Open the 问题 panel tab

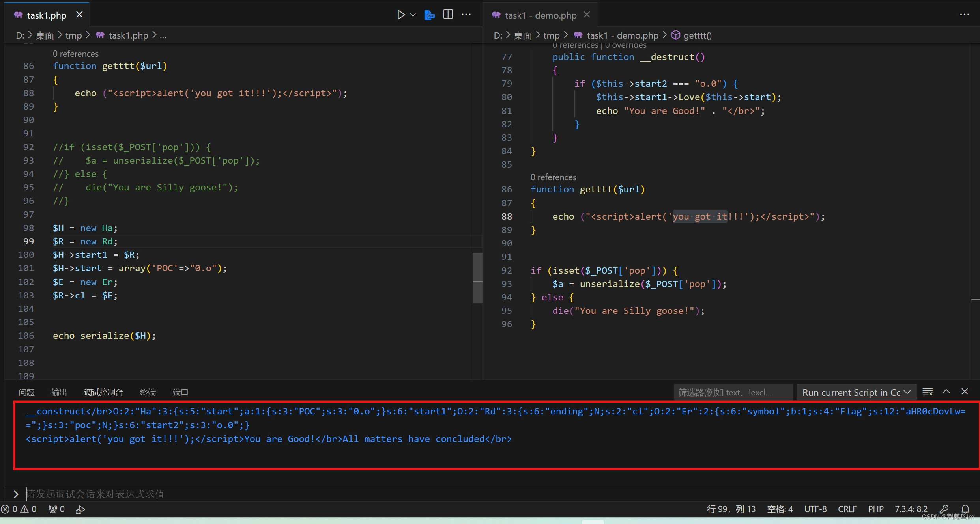pyautogui.click(x=27, y=392)
